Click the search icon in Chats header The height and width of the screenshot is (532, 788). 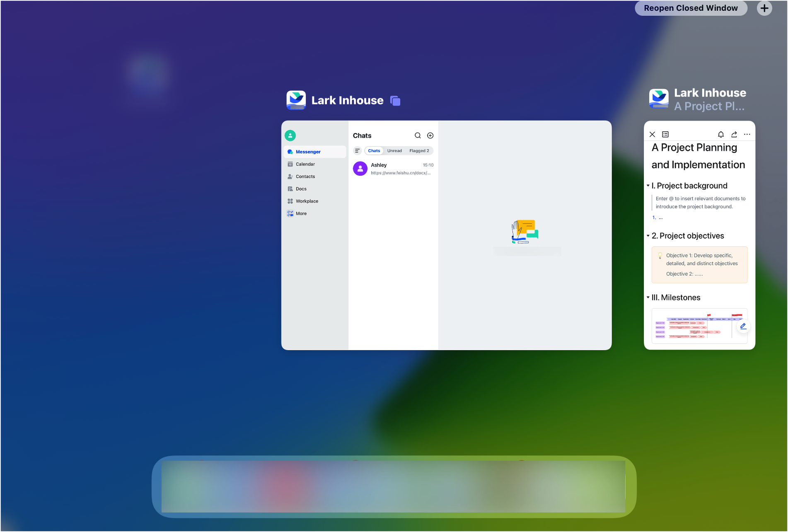click(418, 135)
